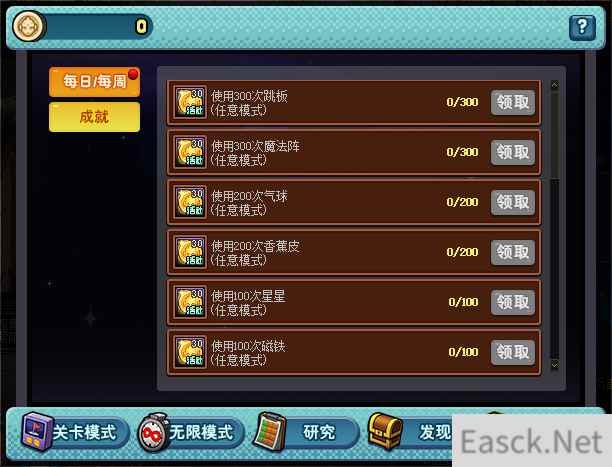612x467 pixels.
Task: Click the reward icon for 跳板 quest
Action: [190, 102]
